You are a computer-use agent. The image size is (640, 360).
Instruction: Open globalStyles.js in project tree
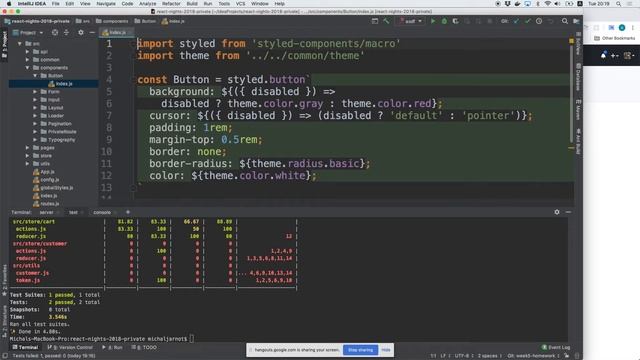53,188
